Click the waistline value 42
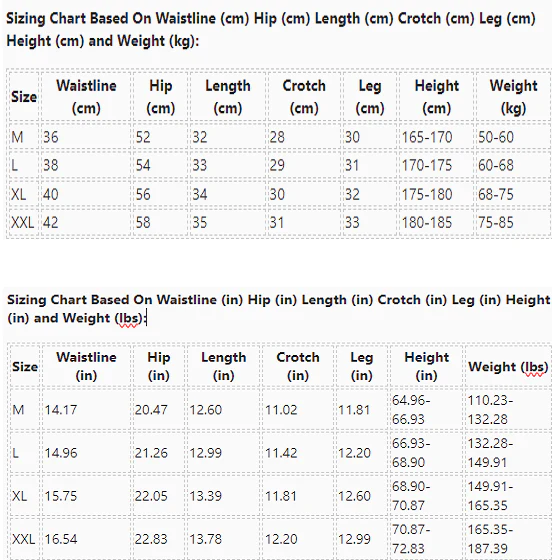552x560 pixels. pos(86,222)
